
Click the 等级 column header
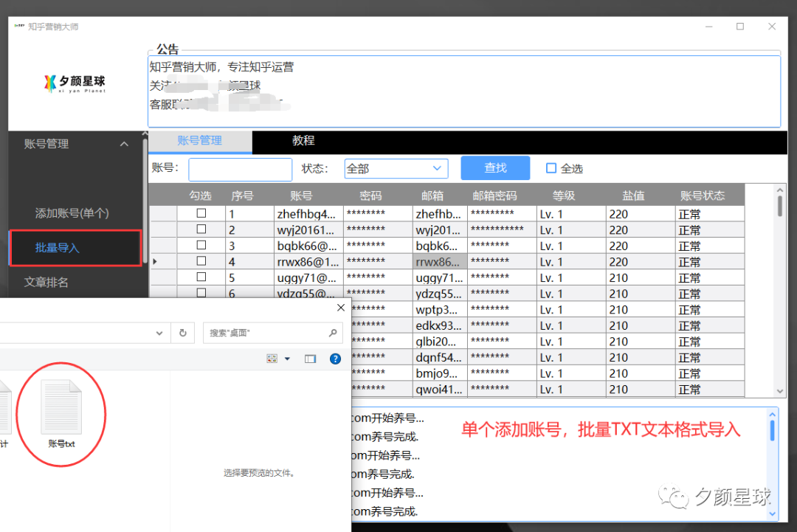click(564, 196)
